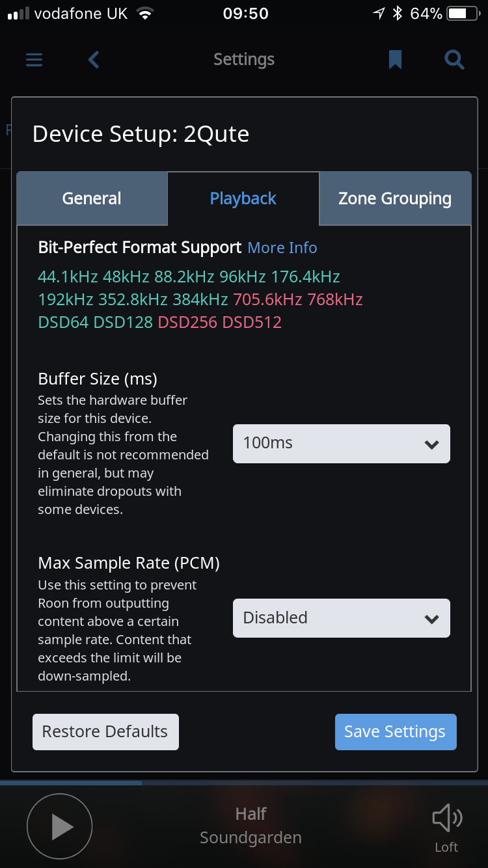Open search with the magnifier icon

point(454,60)
